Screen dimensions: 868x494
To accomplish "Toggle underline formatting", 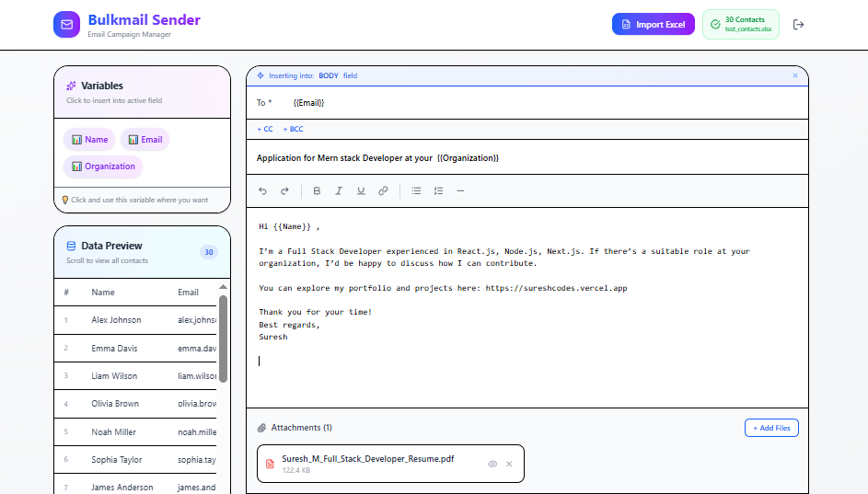I will (361, 190).
